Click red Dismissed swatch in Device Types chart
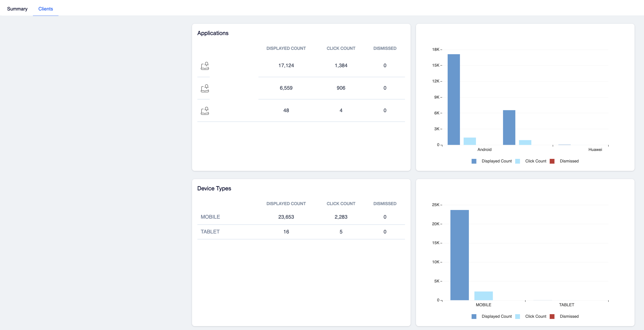The image size is (644, 330). click(552, 316)
